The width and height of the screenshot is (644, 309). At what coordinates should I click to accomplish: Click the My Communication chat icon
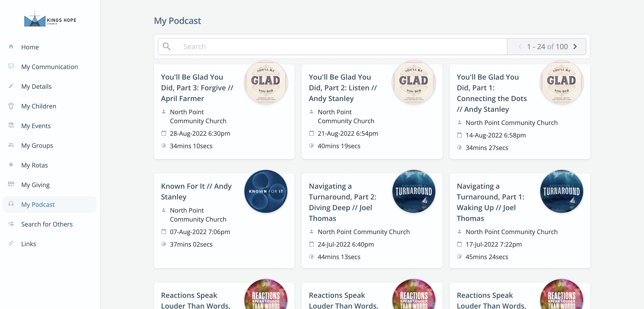[11, 66]
